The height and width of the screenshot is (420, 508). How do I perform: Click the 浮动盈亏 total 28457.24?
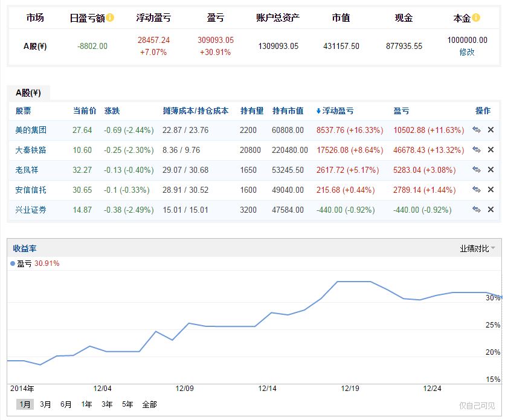point(153,40)
